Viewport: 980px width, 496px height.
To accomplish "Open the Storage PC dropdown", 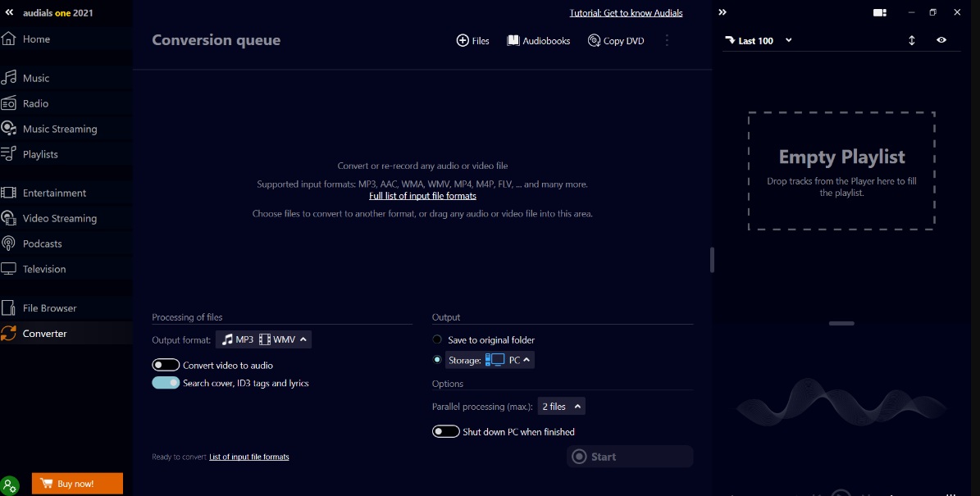I will click(x=490, y=360).
